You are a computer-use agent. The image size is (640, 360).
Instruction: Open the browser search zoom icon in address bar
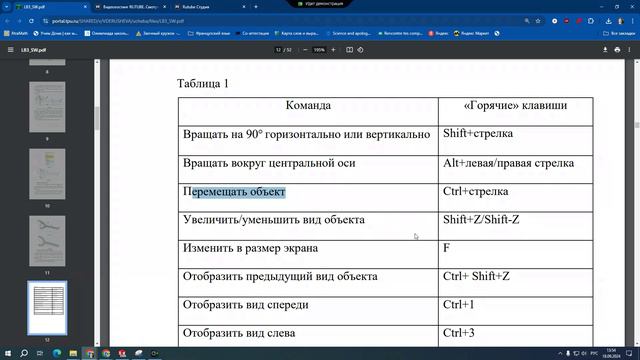tap(527, 21)
